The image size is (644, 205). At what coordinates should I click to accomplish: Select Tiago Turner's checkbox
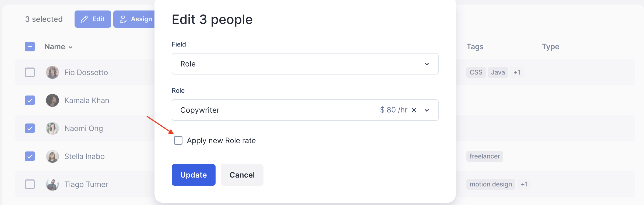[x=30, y=184]
